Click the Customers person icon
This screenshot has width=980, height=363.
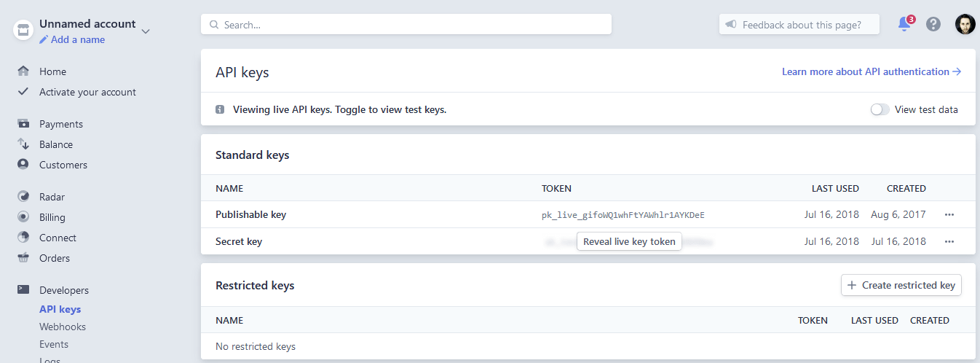[x=23, y=165]
